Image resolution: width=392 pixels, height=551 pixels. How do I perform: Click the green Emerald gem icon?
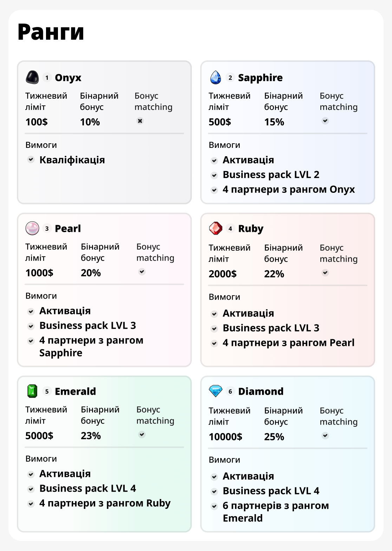click(x=32, y=391)
